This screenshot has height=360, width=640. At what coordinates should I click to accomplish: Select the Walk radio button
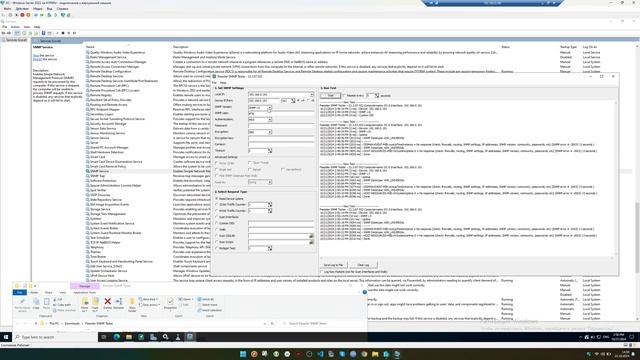217,229
